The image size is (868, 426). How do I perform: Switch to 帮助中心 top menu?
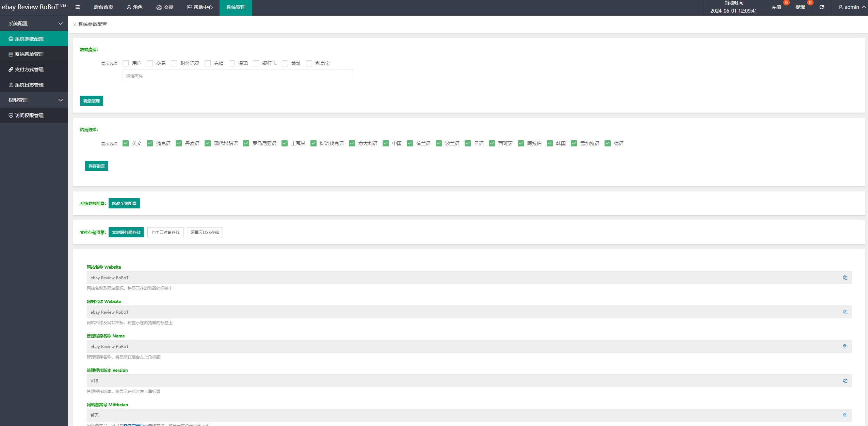tap(200, 7)
